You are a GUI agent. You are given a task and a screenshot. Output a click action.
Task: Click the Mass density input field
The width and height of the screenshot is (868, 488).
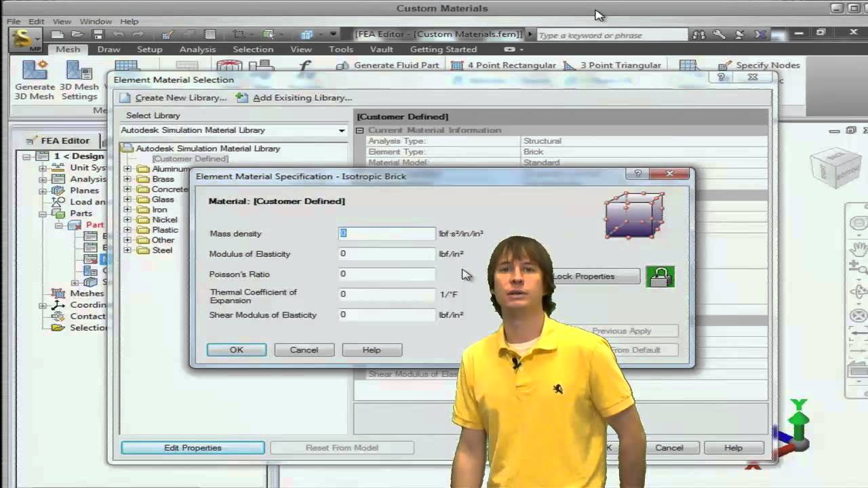click(x=387, y=233)
